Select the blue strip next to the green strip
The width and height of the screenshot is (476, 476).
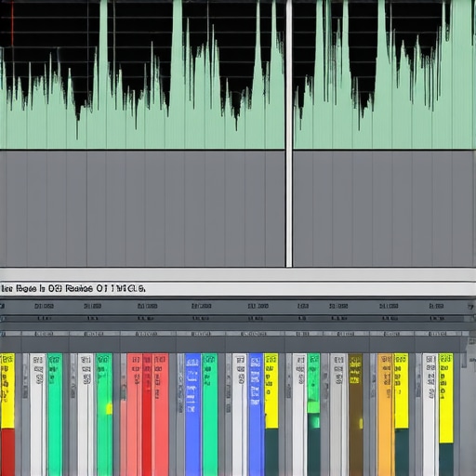[192, 415]
